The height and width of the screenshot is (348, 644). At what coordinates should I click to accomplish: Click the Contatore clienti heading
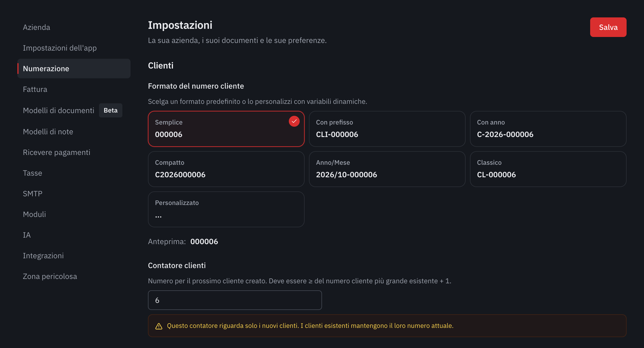click(x=177, y=265)
